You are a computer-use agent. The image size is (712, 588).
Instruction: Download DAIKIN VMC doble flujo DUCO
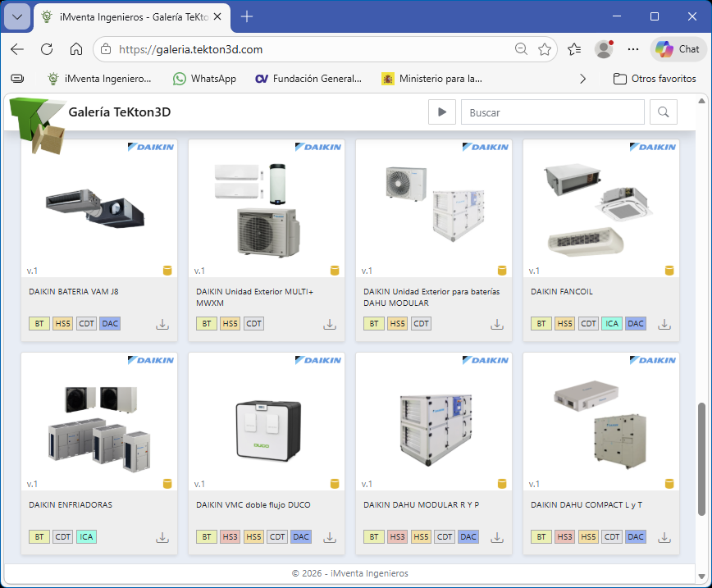click(330, 537)
